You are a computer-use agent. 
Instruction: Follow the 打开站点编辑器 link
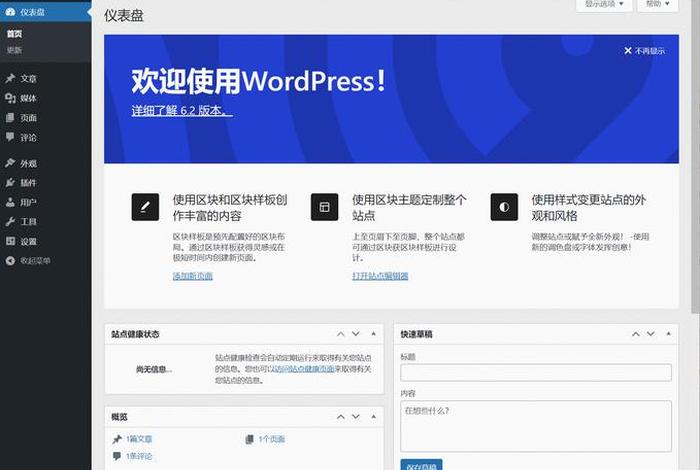(x=380, y=276)
